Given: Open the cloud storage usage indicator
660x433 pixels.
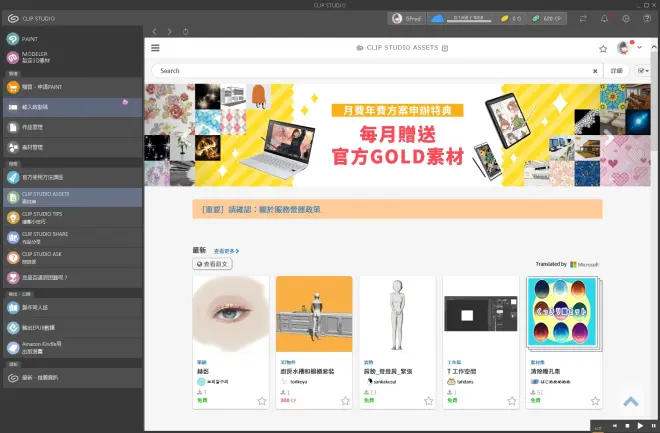Looking at the screenshot, I should [x=462, y=19].
